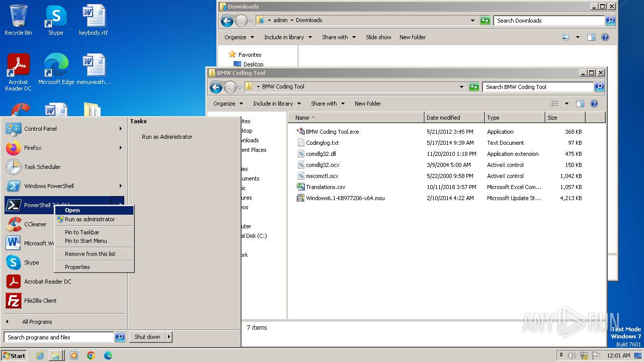
Task: Select Pin to Taskbar
Action: point(94,232)
